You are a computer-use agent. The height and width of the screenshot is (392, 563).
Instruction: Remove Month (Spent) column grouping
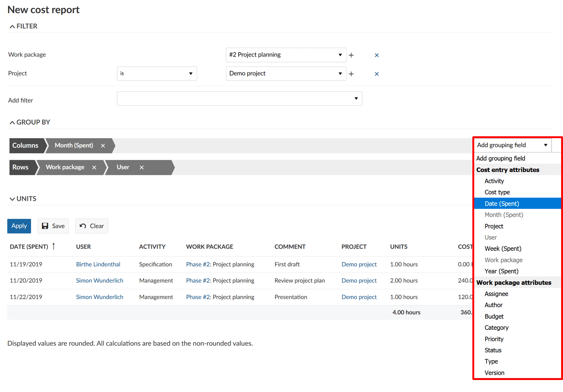103,146
